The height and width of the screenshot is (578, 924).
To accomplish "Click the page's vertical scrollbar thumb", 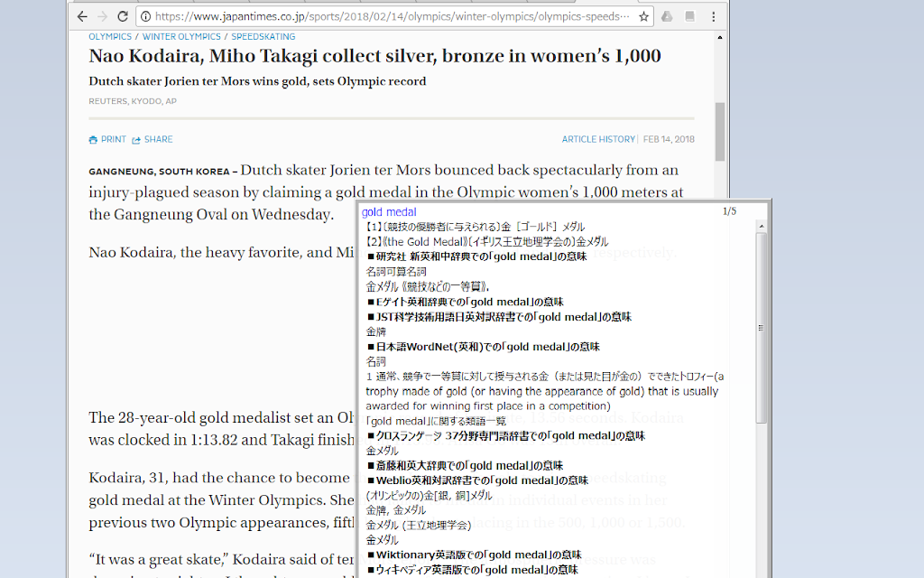I will pyautogui.click(x=719, y=132).
